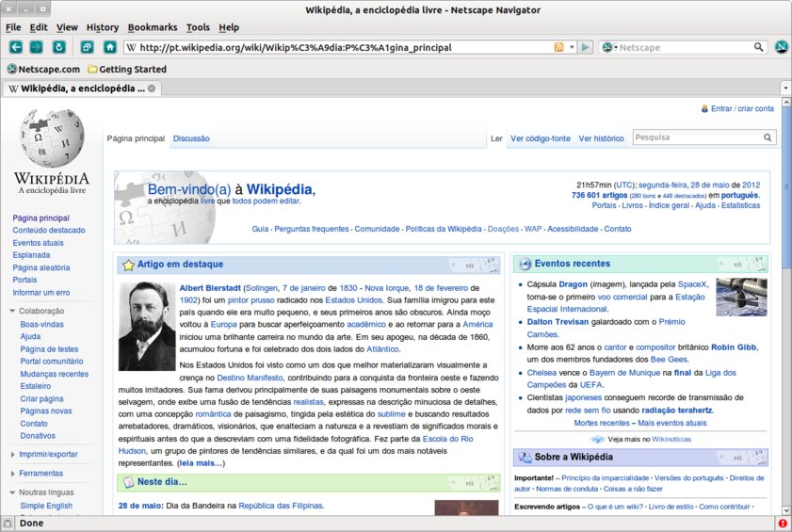The height and width of the screenshot is (532, 792).
Task: Close the Wikipédia browser tab
Action: 152,89
